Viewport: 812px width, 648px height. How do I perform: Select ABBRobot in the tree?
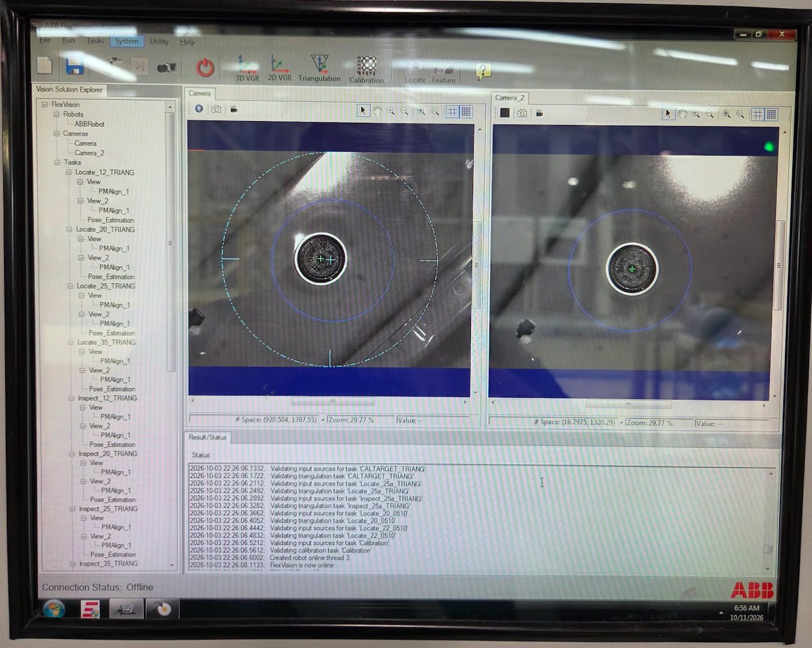click(89, 124)
